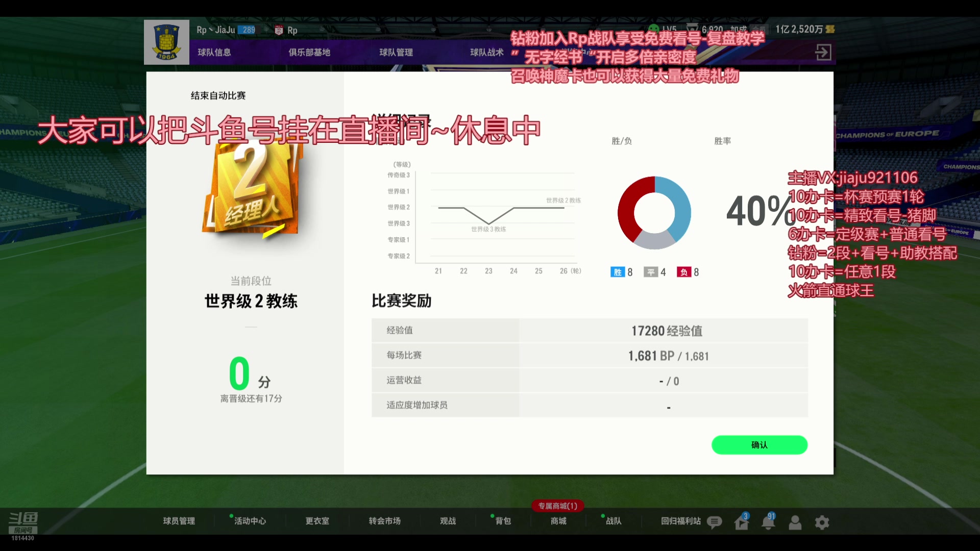Click the 专属商城(1) red badge
The image size is (980, 551).
(558, 506)
